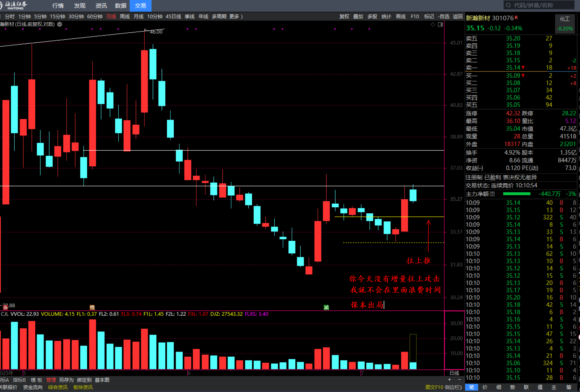Click the green 减 marker on the chart axis

click(326, 307)
